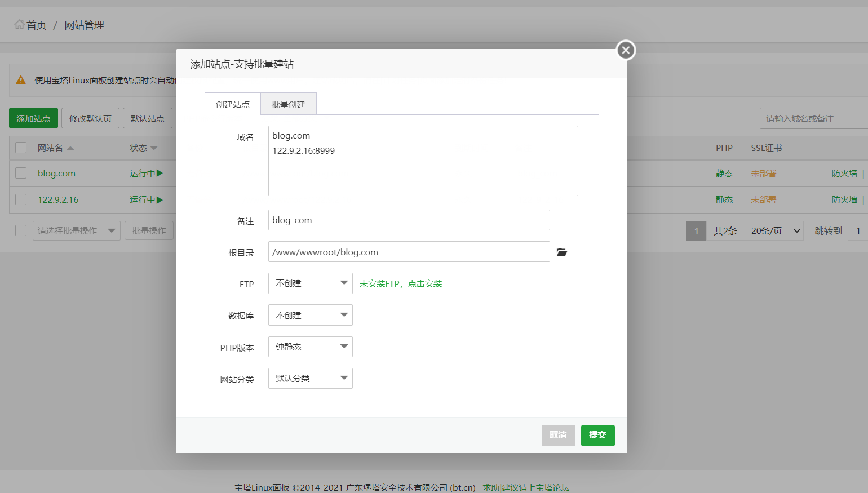Check the select-all sites checkbox
868x493 pixels.
[x=21, y=148]
